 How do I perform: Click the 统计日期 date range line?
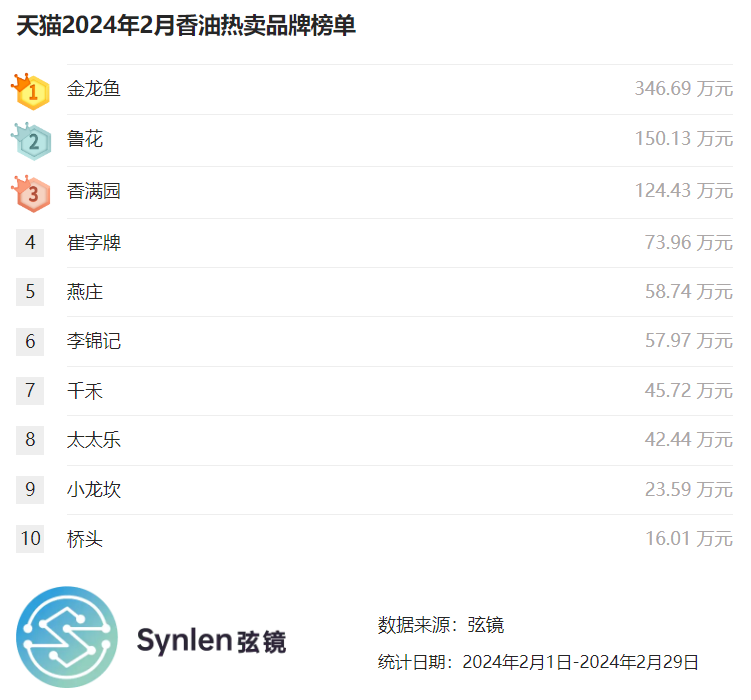pos(538,662)
